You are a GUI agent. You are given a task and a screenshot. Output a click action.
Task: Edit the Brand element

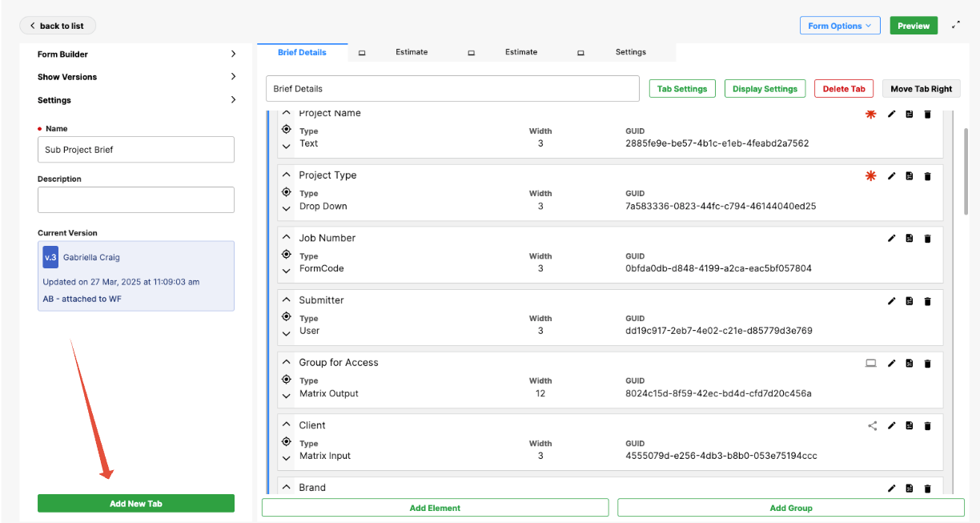click(x=891, y=489)
